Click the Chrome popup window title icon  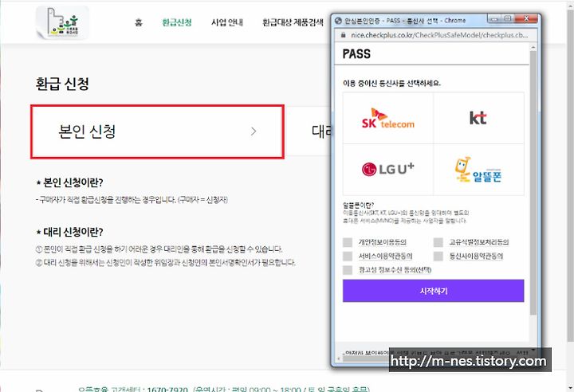pyautogui.click(x=339, y=21)
